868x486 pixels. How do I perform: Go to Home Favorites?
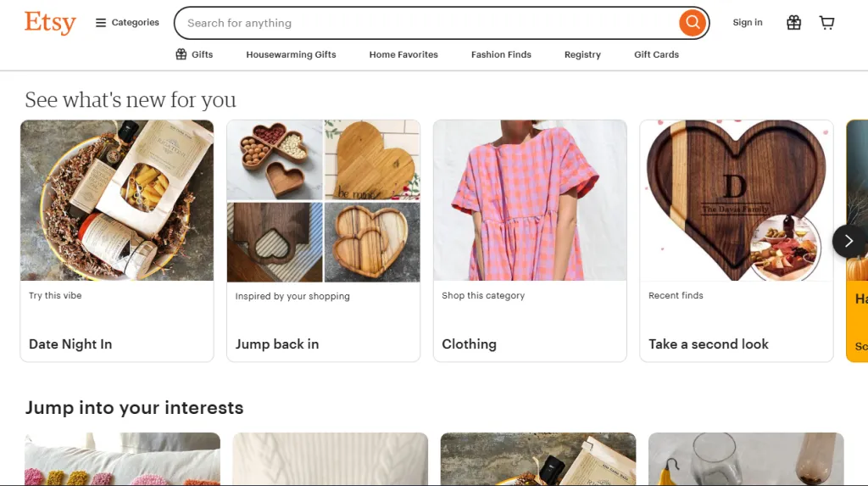[x=403, y=54]
